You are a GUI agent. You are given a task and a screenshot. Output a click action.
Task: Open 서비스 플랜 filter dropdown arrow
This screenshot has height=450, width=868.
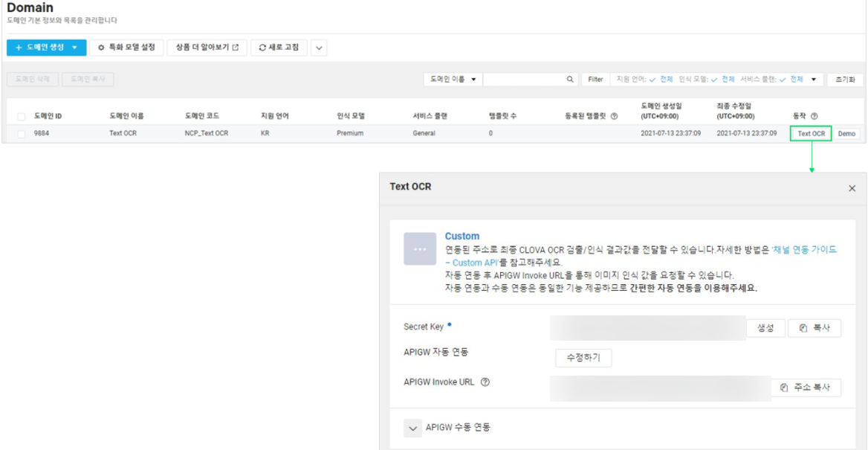click(x=814, y=80)
